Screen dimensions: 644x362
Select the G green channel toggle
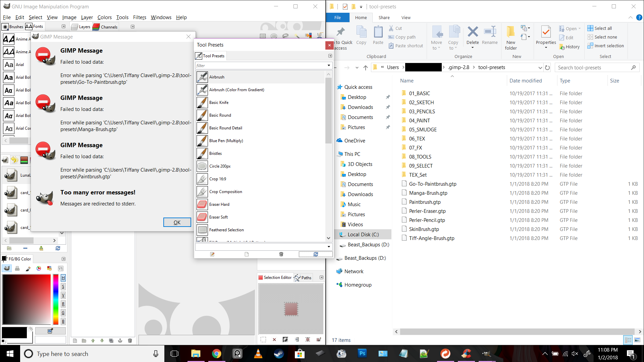pyautogui.click(x=63, y=313)
